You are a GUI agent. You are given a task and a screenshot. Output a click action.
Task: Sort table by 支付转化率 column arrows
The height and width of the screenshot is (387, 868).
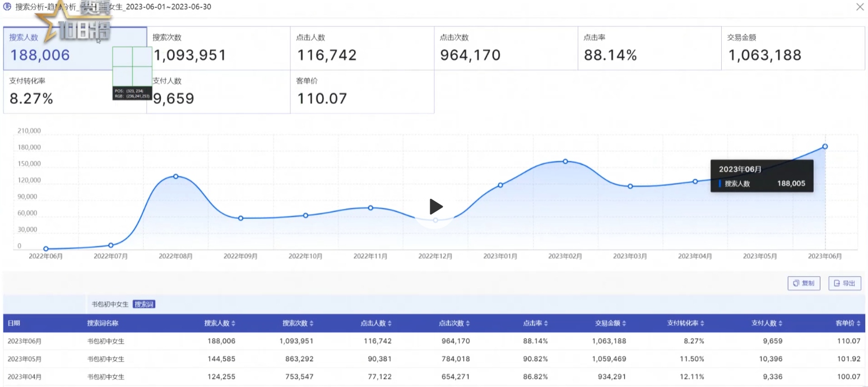[703, 324]
